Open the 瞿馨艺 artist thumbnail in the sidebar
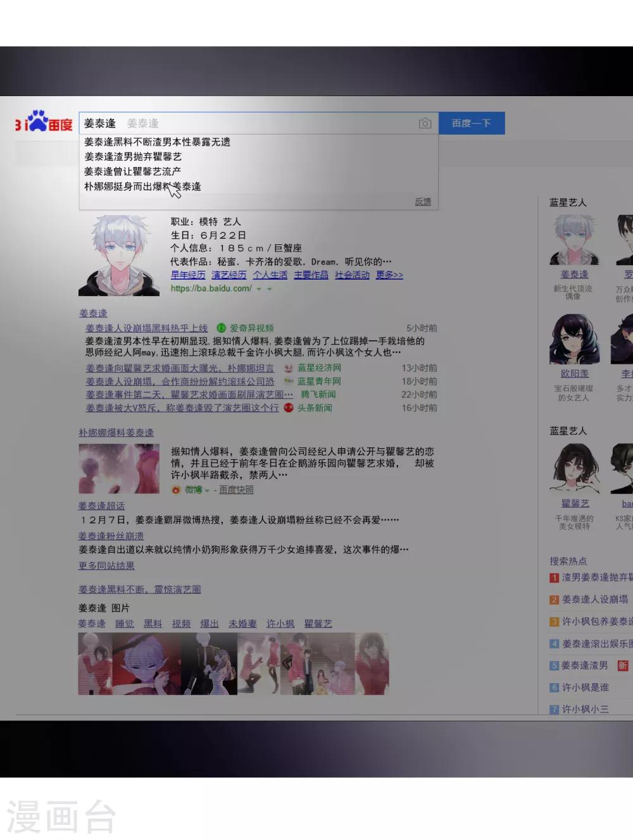633x840 pixels. [575, 468]
